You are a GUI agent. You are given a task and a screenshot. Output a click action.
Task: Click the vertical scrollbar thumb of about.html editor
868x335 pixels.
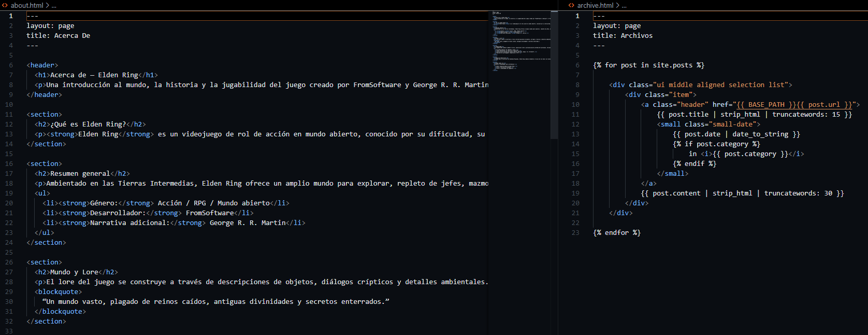click(x=554, y=75)
